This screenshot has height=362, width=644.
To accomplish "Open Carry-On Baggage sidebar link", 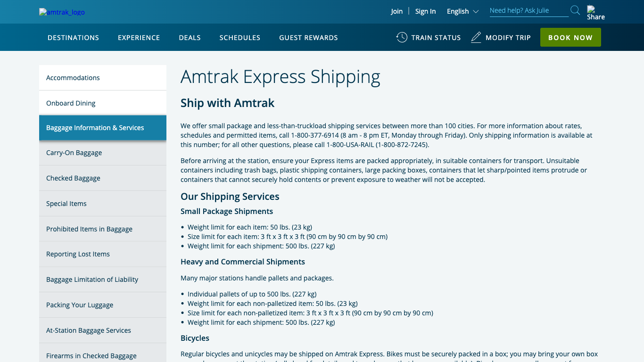I will [103, 153].
